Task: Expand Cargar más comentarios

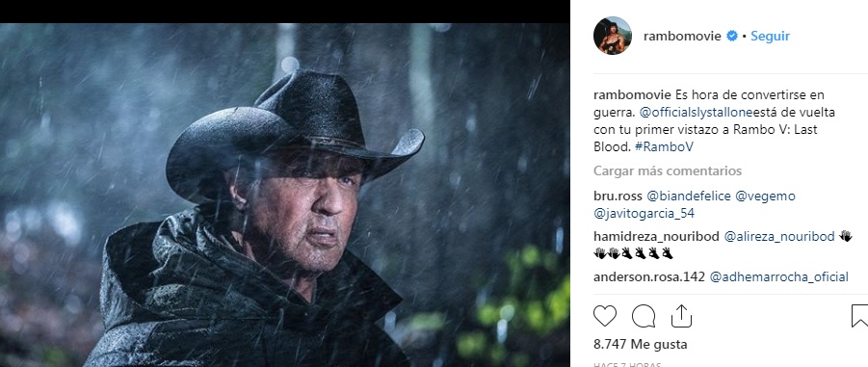Action: (668, 171)
